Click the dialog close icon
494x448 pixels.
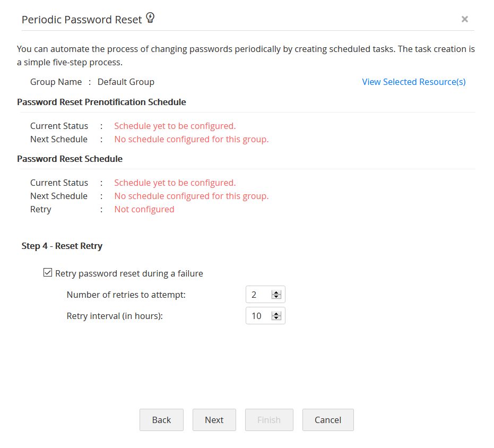[x=464, y=19]
